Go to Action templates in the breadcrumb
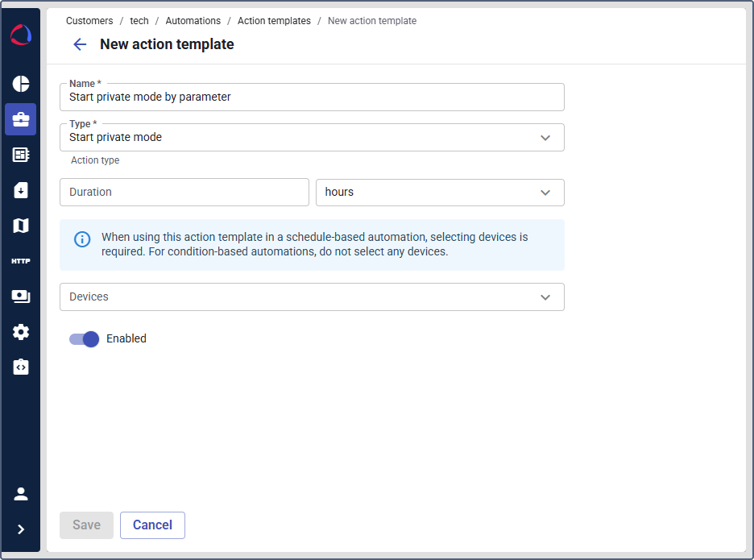This screenshot has width=754, height=560. point(274,20)
